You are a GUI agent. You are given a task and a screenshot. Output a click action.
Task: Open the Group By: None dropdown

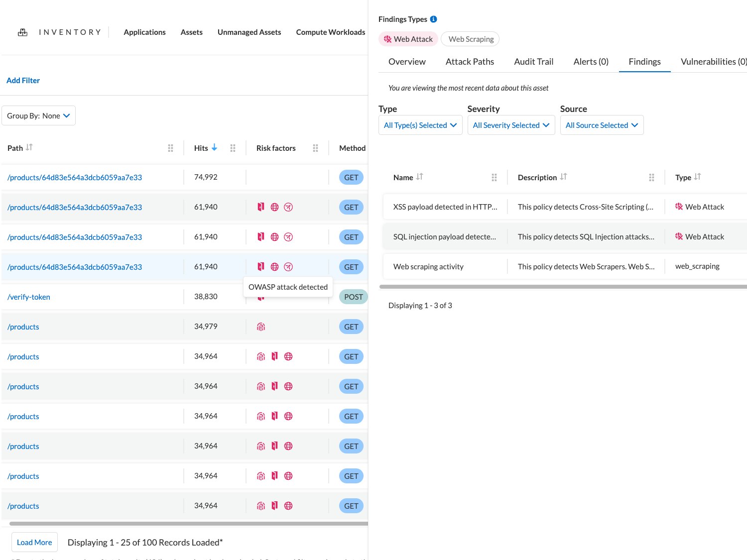pyautogui.click(x=38, y=115)
